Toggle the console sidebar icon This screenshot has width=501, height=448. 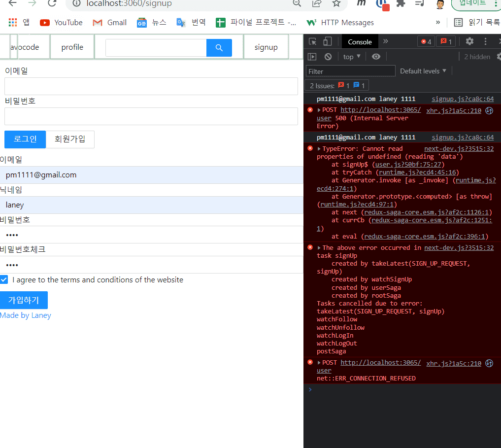312,57
